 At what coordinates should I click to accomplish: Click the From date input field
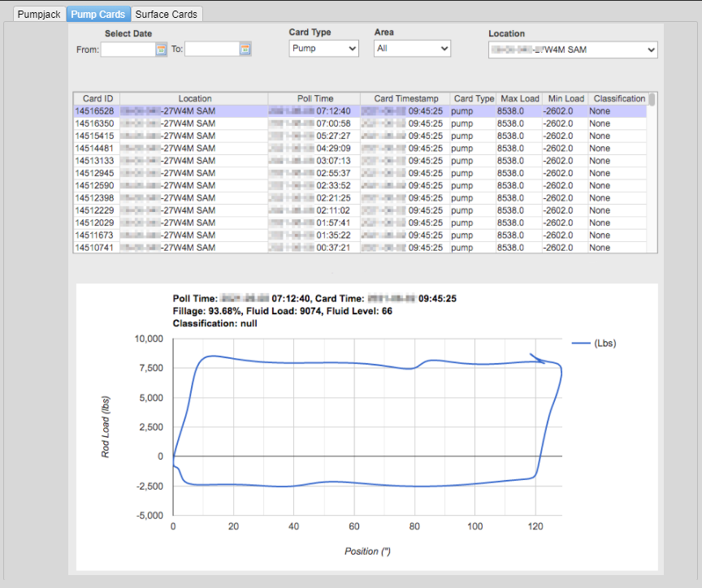coord(128,50)
